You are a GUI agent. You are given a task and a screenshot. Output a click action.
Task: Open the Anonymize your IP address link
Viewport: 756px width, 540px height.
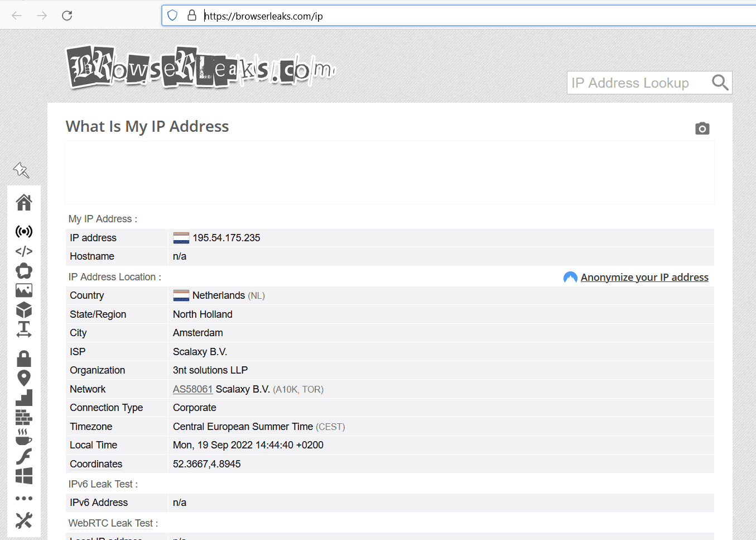644,278
